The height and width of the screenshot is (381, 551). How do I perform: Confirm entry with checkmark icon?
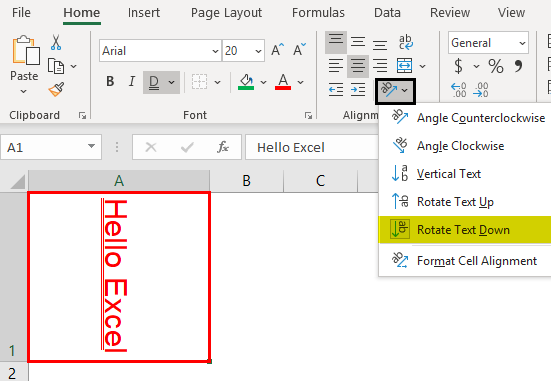coord(187,147)
